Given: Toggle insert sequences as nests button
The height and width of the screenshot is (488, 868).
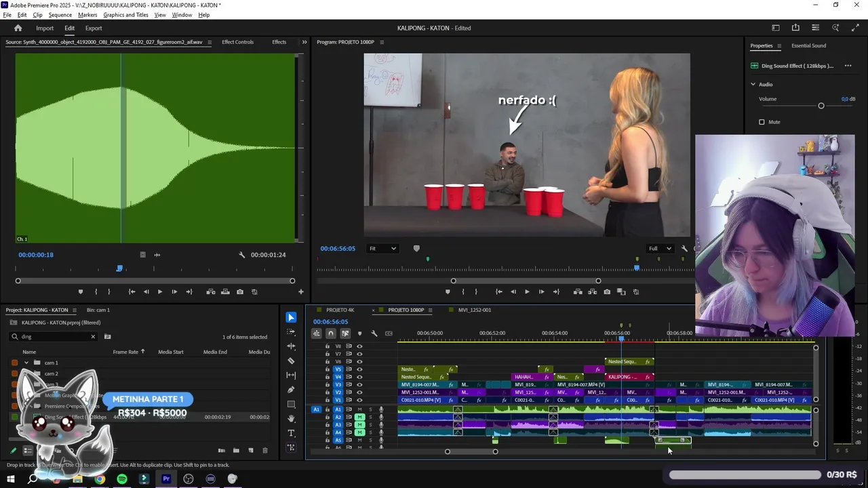Looking at the screenshot, I should (317, 333).
